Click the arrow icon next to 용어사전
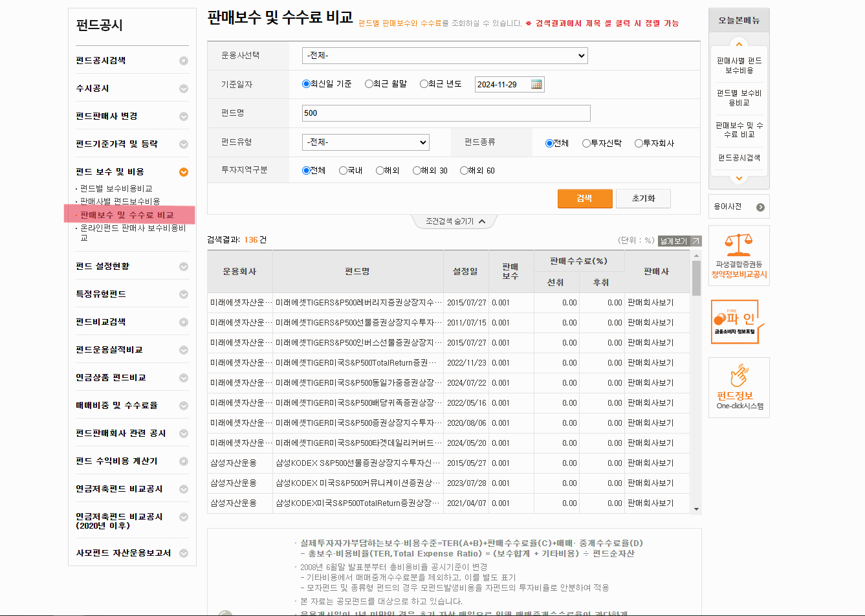Viewport: 865px width, 616px height. click(760, 207)
